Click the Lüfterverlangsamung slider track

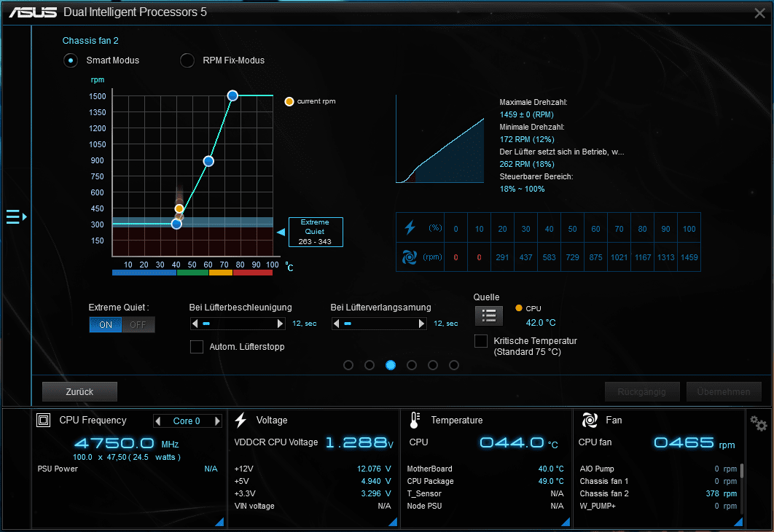pos(379,324)
